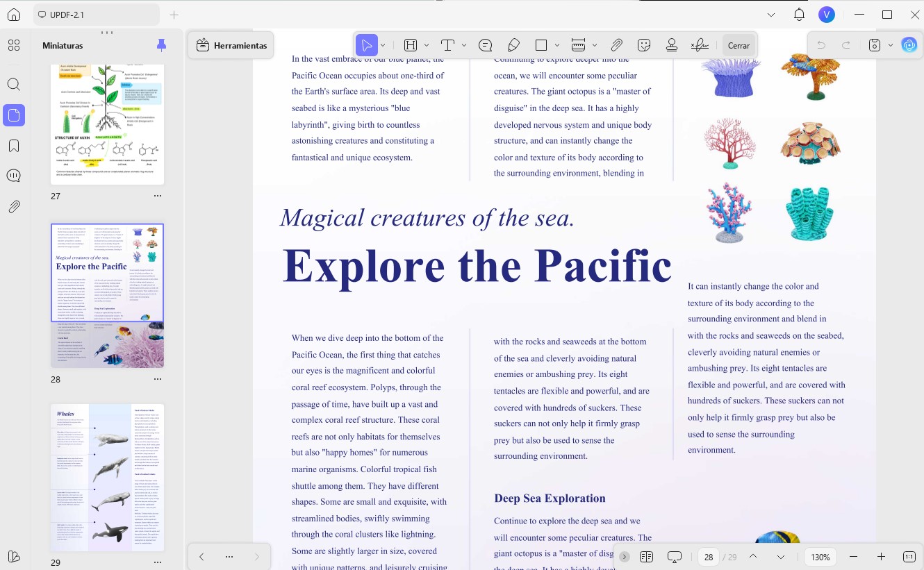Open the Herramientas tools menu
This screenshot has height=570, width=924.
(x=231, y=46)
